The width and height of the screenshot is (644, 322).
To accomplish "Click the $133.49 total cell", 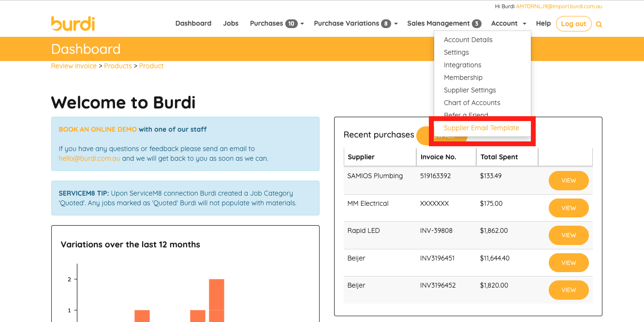I will pos(491,176).
